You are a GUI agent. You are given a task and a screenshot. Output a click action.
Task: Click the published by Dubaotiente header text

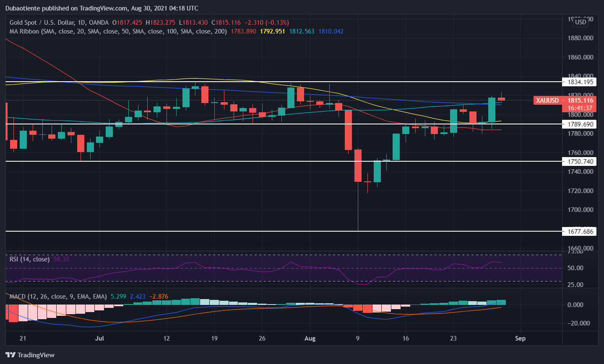(x=102, y=8)
